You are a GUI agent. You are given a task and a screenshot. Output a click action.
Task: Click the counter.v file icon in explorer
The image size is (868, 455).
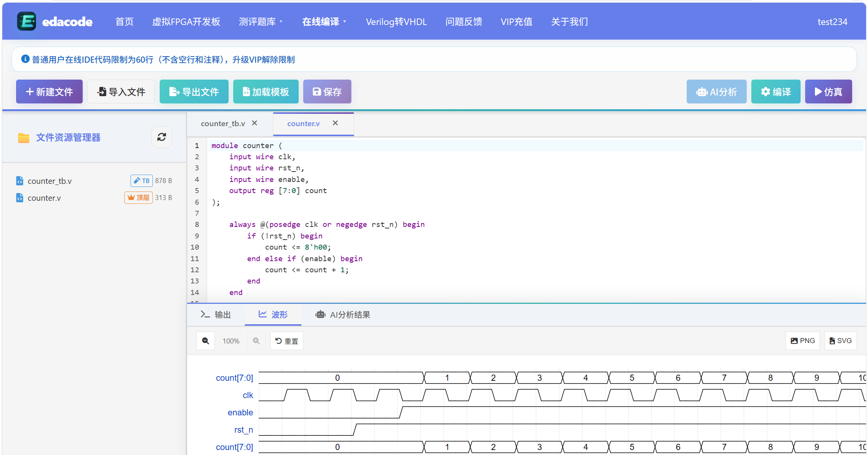[x=20, y=197]
